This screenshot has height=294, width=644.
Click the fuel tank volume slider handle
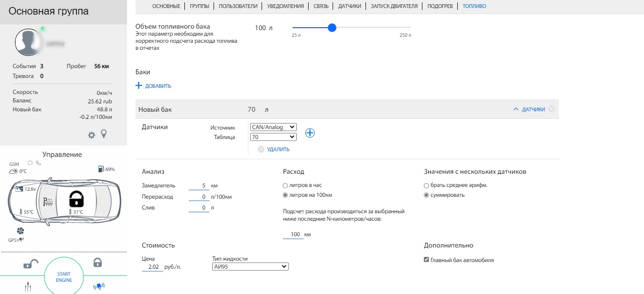tap(332, 28)
